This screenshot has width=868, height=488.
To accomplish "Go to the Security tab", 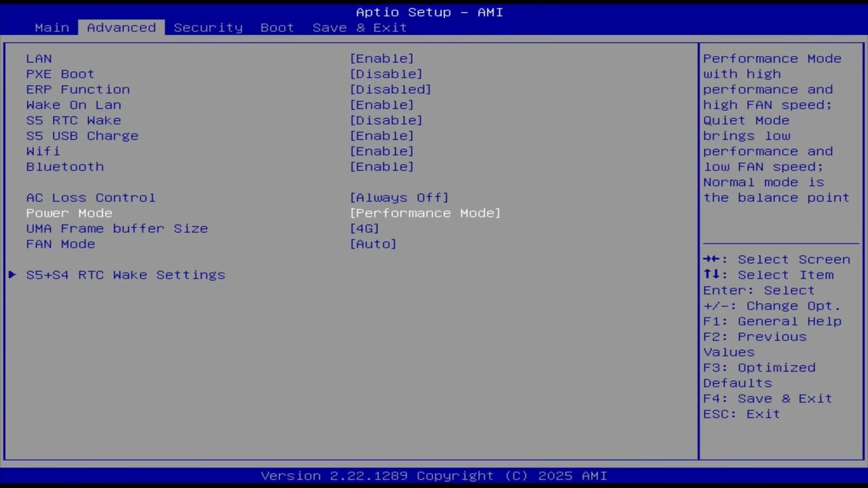I will pos(208,28).
